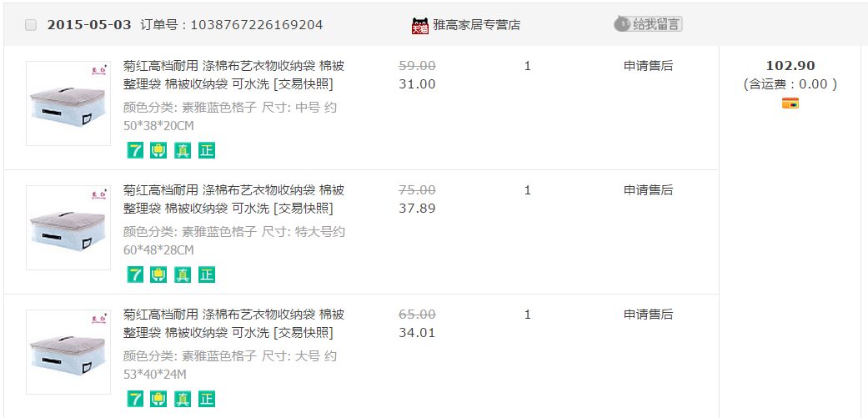Image resolution: width=868 pixels, height=418 pixels.
Task: Open 交易快照 for the 特大号 item
Action: pyautogui.click(x=304, y=209)
